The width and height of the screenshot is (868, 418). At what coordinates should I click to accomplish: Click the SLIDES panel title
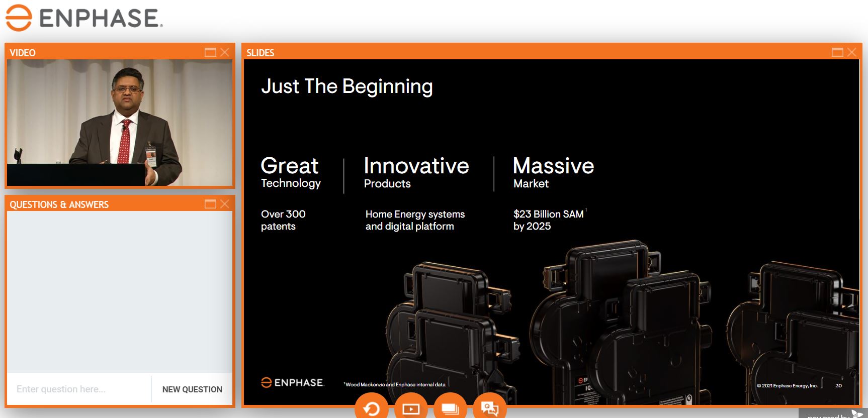coord(261,53)
